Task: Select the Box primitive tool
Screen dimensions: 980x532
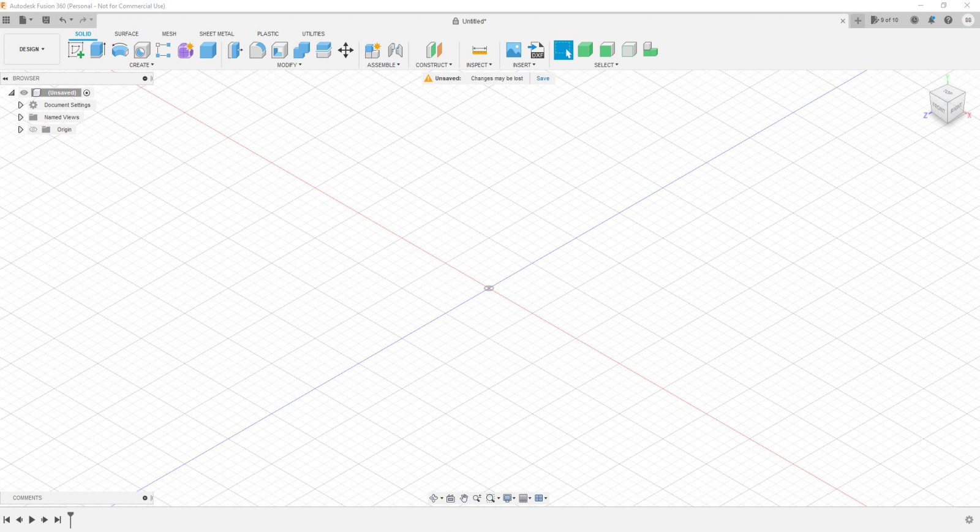Action: click(208, 50)
